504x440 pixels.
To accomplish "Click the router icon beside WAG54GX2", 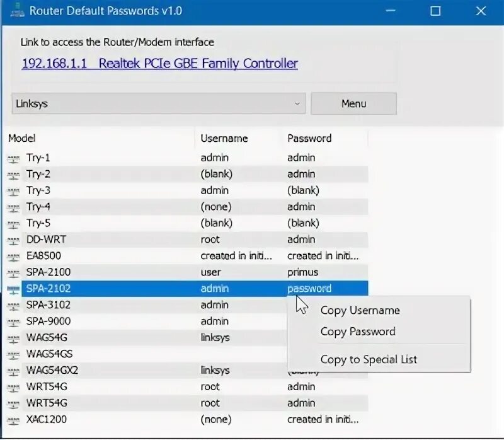I will point(13,371).
